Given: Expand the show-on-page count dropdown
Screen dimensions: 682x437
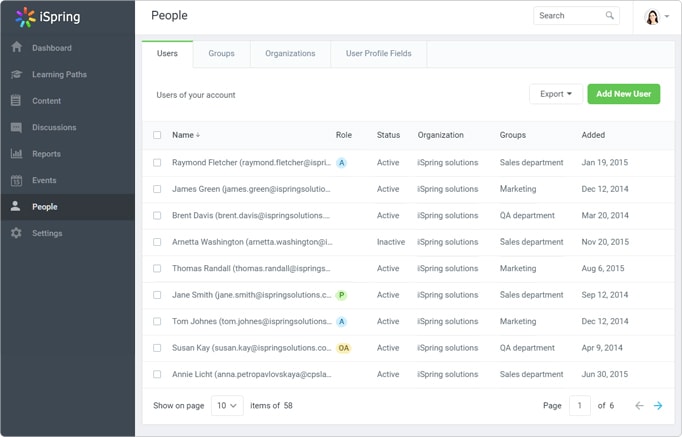Looking at the screenshot, I should click(227, 405).
